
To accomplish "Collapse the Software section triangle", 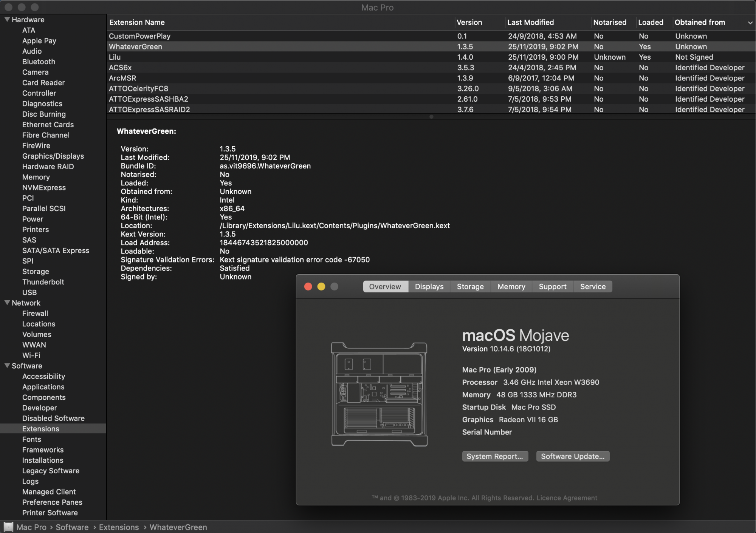I will (7, 365).
